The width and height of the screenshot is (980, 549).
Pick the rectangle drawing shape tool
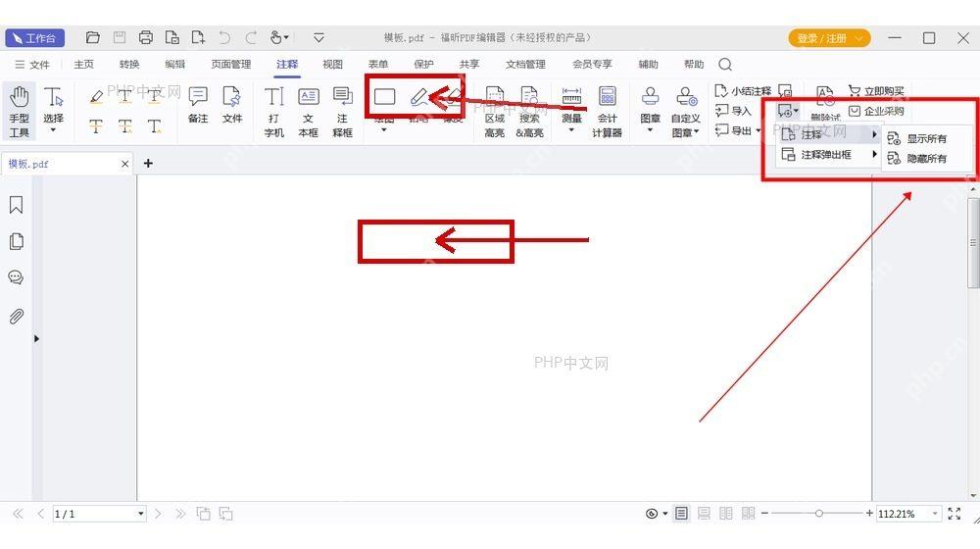coord(384,97)
